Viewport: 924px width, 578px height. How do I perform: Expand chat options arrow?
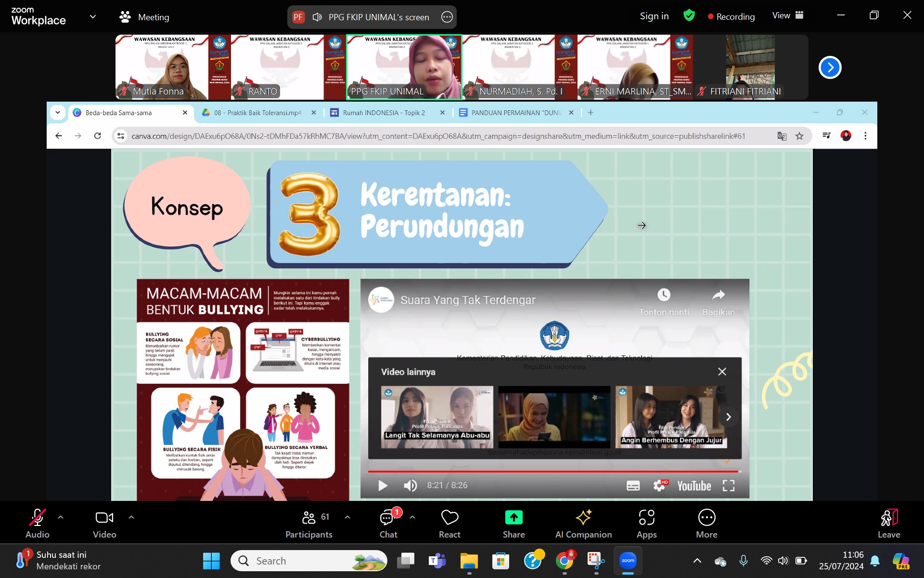[x=412, y=517]
